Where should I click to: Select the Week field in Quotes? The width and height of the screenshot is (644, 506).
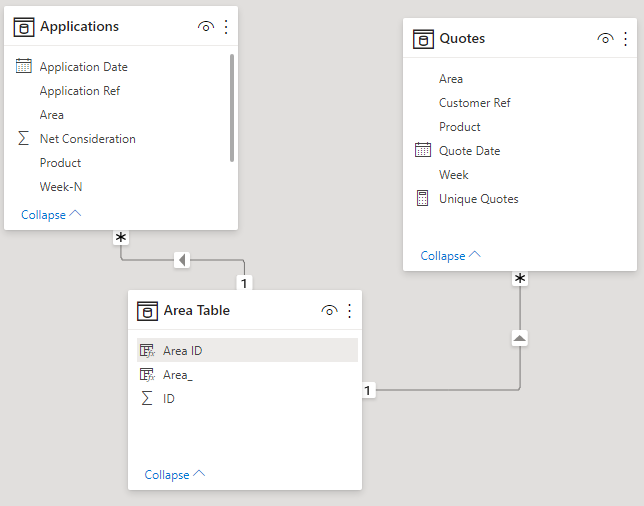point(453,175)
